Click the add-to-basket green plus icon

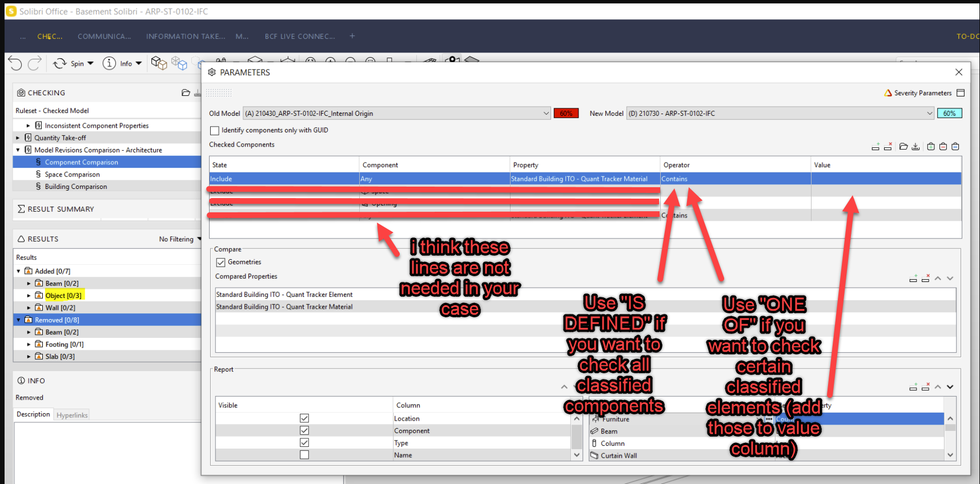tap(931, 147)
